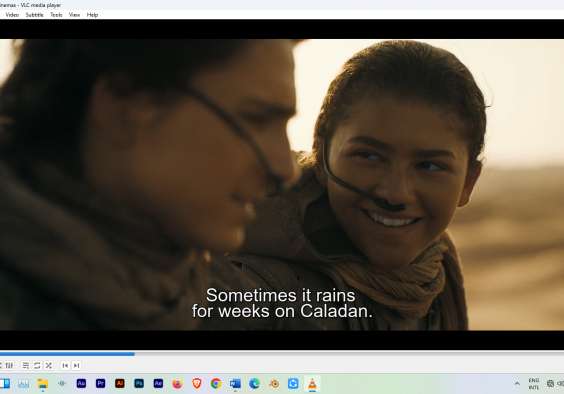564x394 pixels.
Task: Open Adobe Audition taskbar icon
Action: [x=81, y=384]
